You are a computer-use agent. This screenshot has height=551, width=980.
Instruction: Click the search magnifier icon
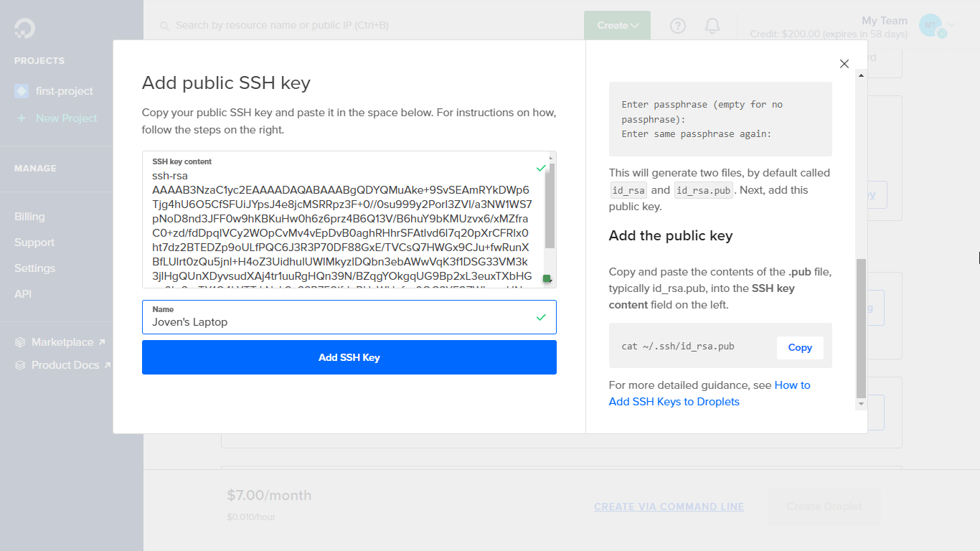(165, 26)
